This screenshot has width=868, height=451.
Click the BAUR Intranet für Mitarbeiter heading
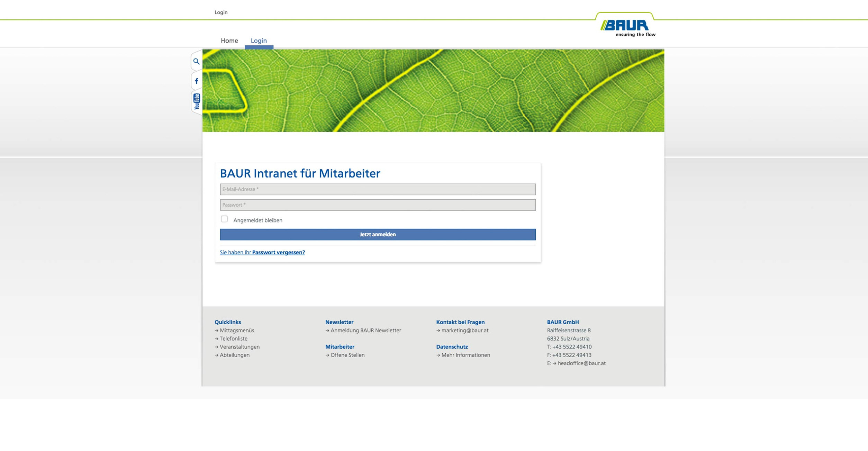[x=300, y=173]
